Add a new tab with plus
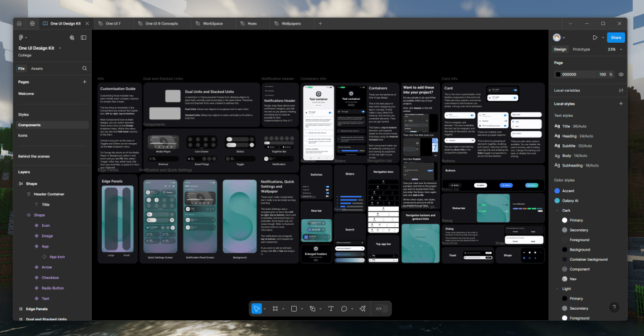Viewport: 644px width, 336px height. pyautogui.click(x=320, y=23)
